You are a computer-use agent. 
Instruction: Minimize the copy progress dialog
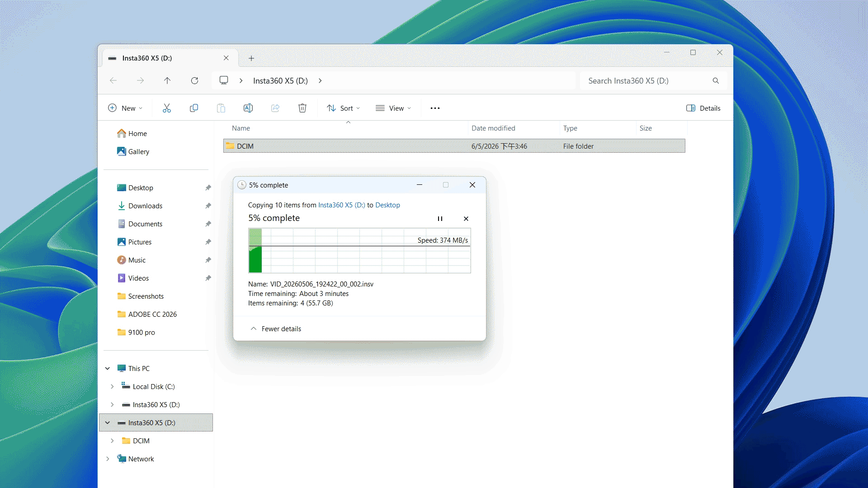[x=420, y=185]
